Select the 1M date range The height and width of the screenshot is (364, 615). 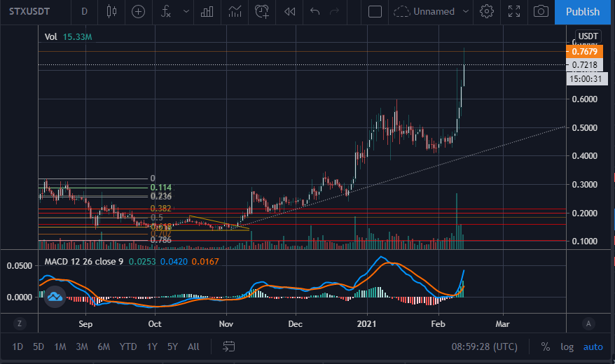coord(60,346)
